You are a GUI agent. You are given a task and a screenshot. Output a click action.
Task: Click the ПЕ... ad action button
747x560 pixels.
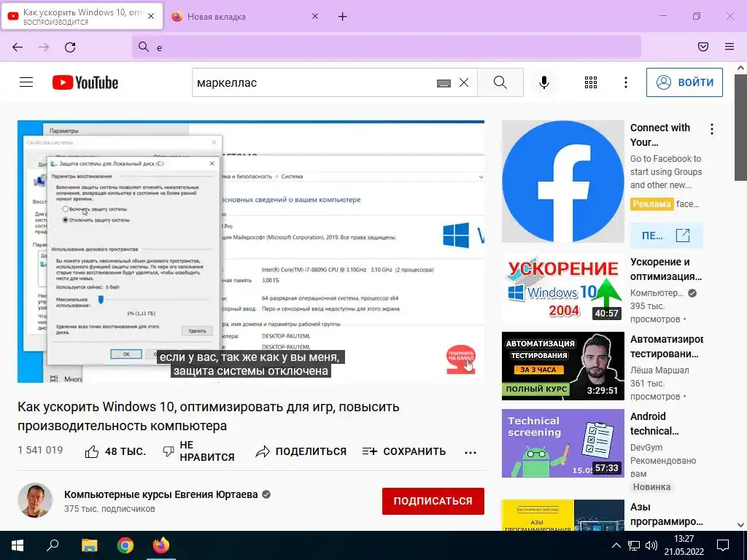pyautogui.click(x=667, y=236)
